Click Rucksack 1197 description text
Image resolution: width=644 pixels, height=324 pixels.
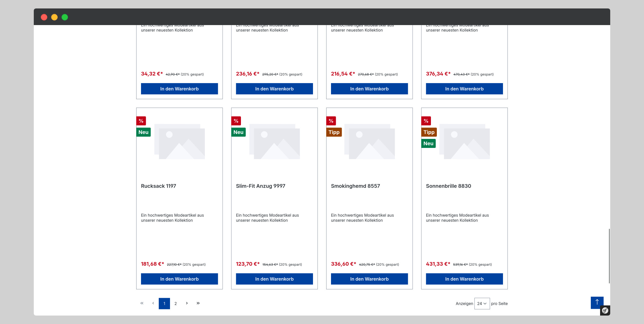pos(172,218)
